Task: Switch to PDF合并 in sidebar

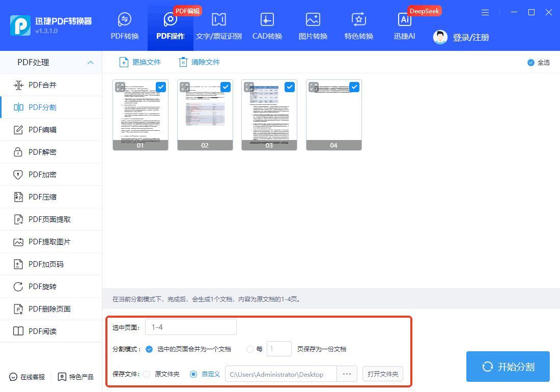Action: coord(42,85)
